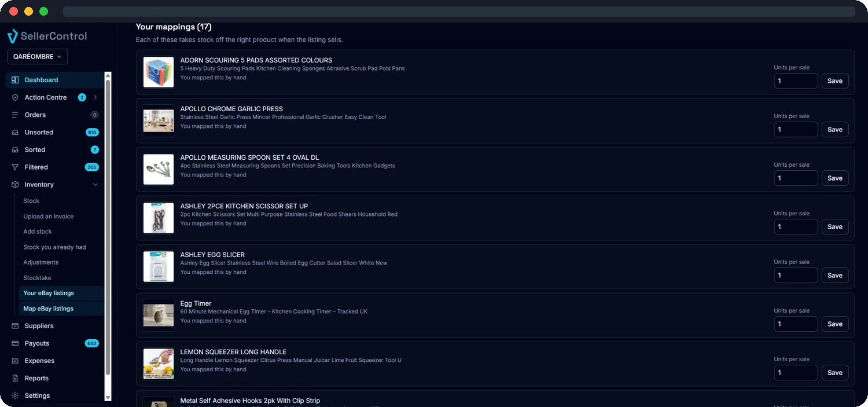Save the Adorn Scouring Pads mapping
Image resolution: width=868 pixels, height=407 pixels.
tap(835, 81)
